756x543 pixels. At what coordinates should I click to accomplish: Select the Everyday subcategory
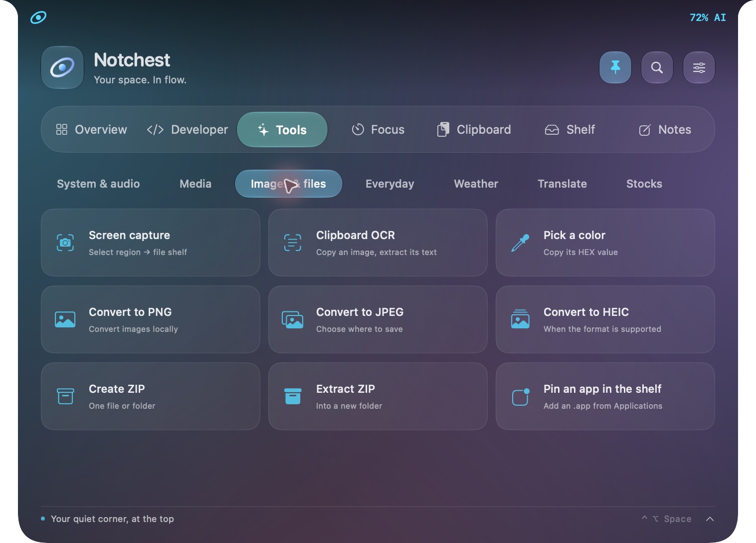390,184
